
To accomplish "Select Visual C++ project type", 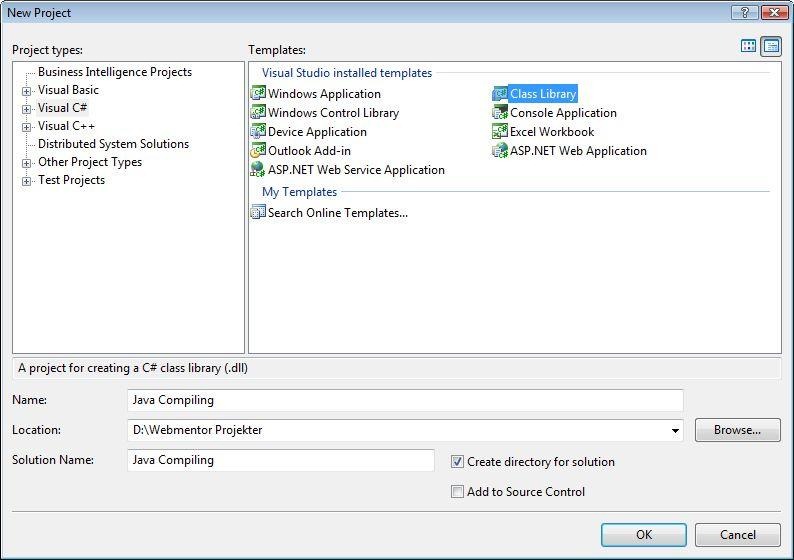I will coord(66,126).
